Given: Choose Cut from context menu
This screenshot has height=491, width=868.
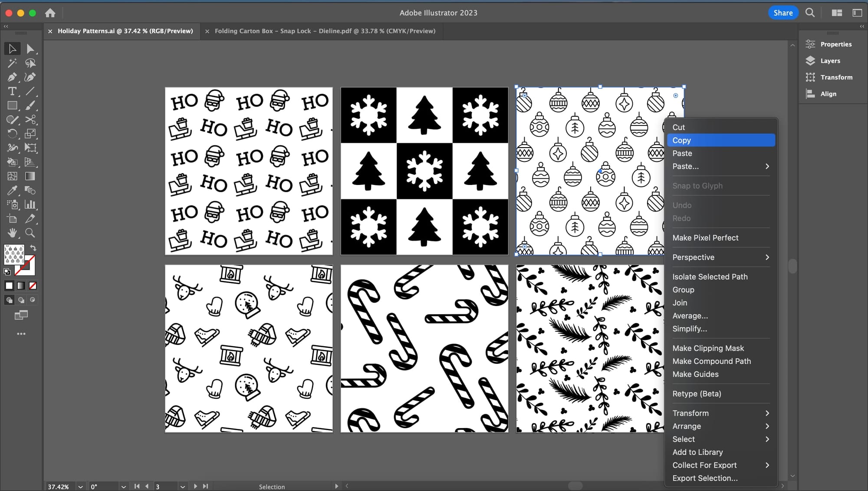Looking at the screenshot, I should point(721,127).
